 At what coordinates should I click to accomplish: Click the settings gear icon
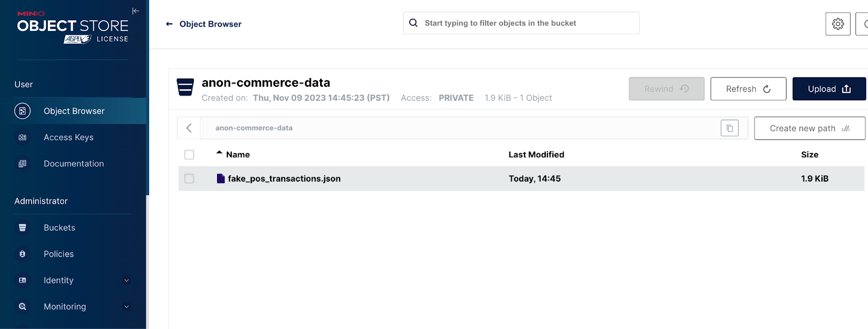(x=838, y=24)
